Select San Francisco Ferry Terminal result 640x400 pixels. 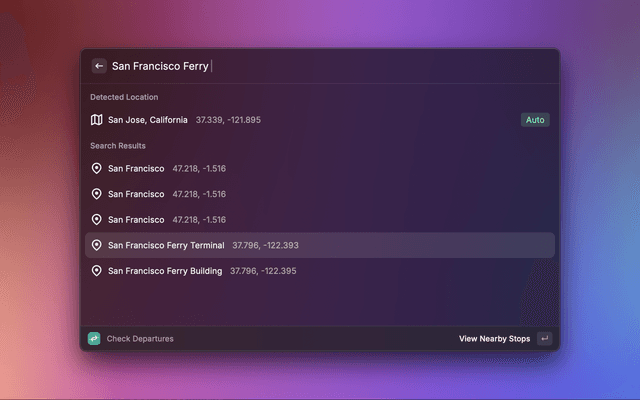click(x=166, y=245)
